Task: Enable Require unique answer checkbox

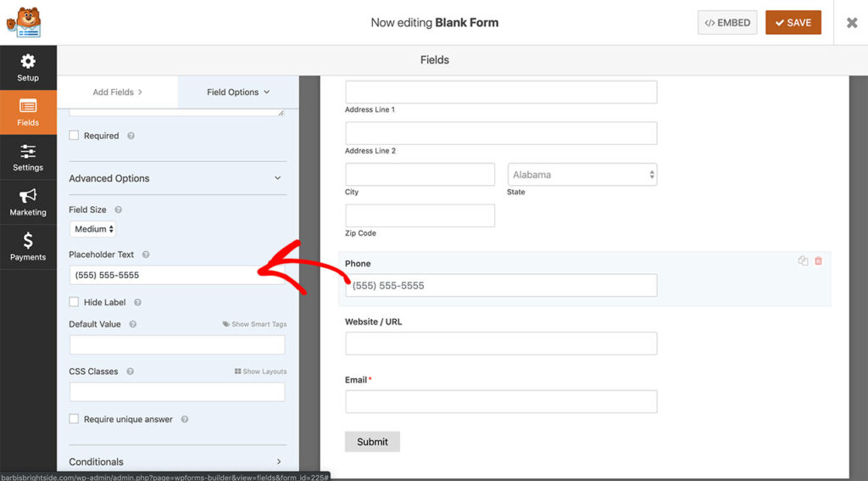Action: 74,419
